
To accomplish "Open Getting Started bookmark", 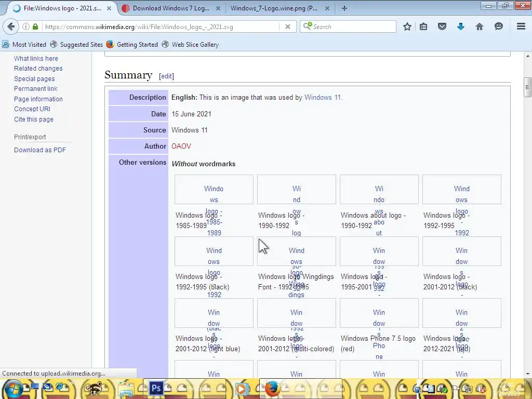I will tap(132, 45).
